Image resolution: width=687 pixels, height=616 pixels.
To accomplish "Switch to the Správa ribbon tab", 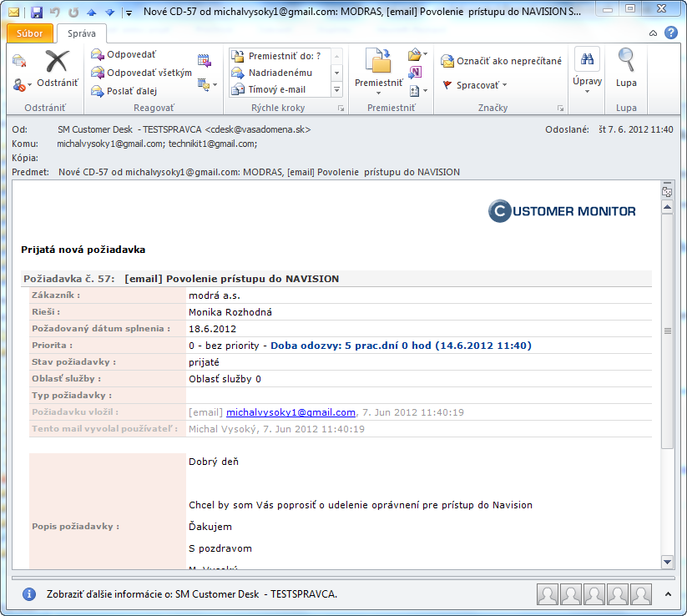I will pos(82,33).
